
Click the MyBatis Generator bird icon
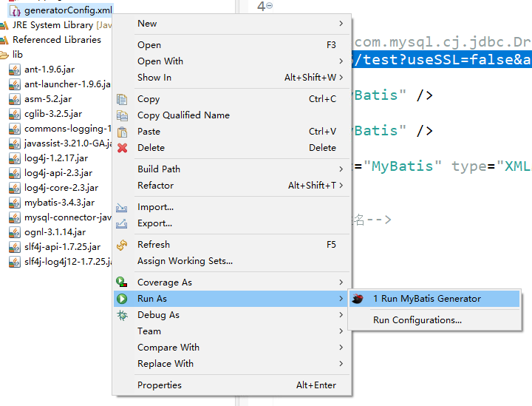pyautogui.click(x=358, y=299)
